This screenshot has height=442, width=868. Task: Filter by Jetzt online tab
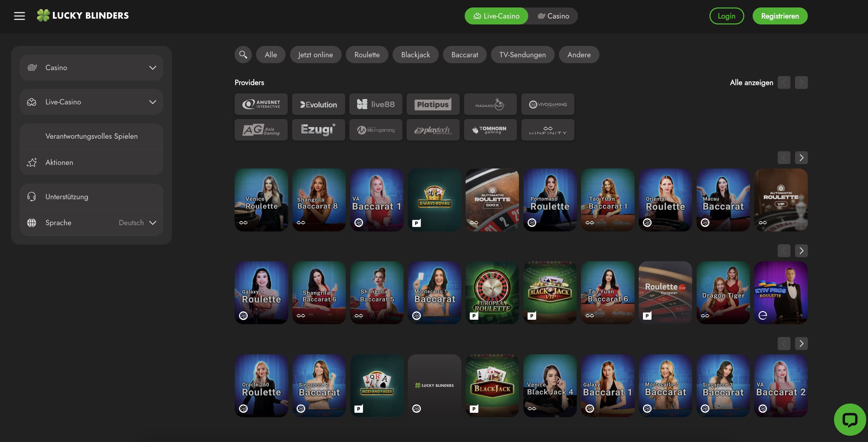(x=315, y=55)
